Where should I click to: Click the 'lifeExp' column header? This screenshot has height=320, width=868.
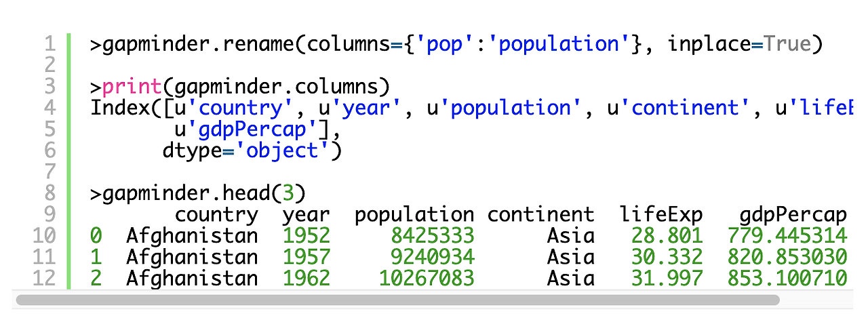[661, 215]
